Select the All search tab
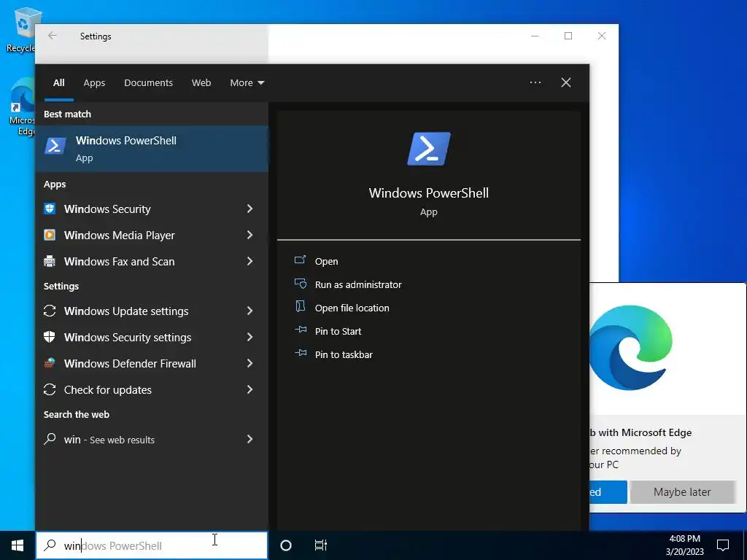Viewport: 747px width, 560px height. 59,83
